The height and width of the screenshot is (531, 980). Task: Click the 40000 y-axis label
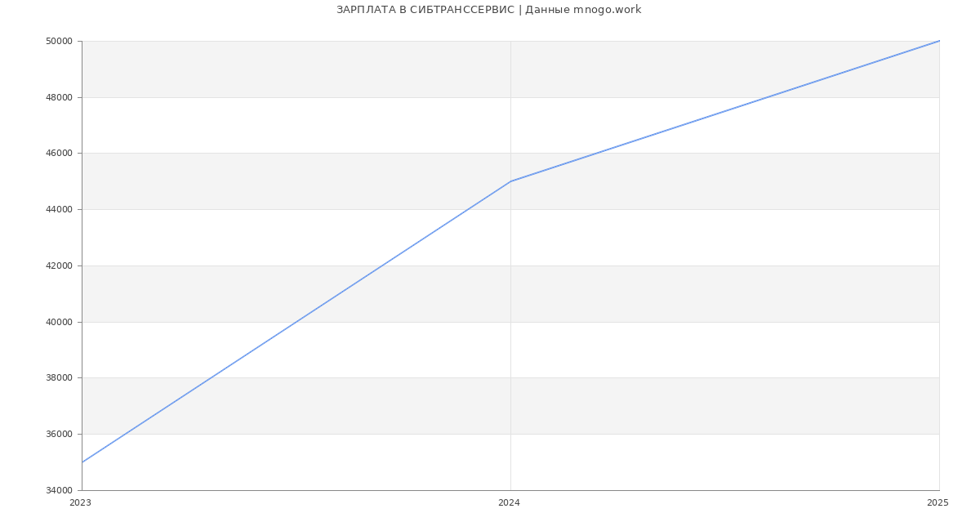[60, 322]
